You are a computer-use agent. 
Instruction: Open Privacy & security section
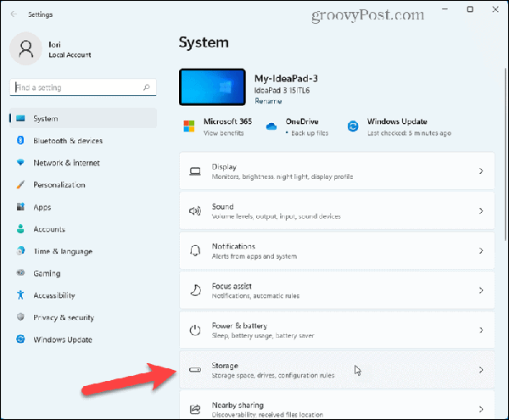click(x=83, y=317)
